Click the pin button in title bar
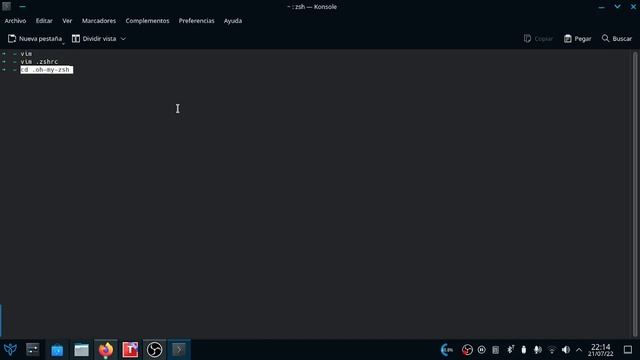Viewport: 640px width, 360px height. [22, 7]
